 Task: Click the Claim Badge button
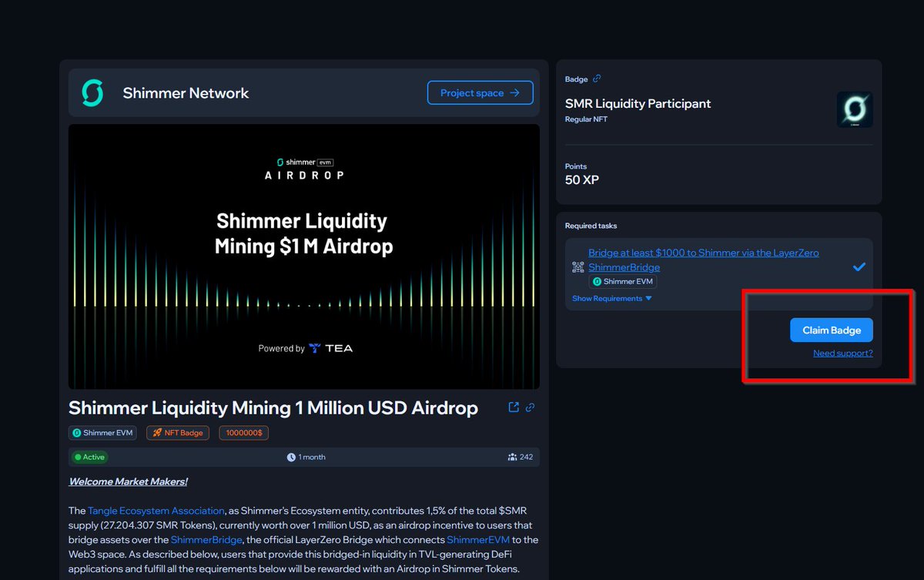point(832,330)
